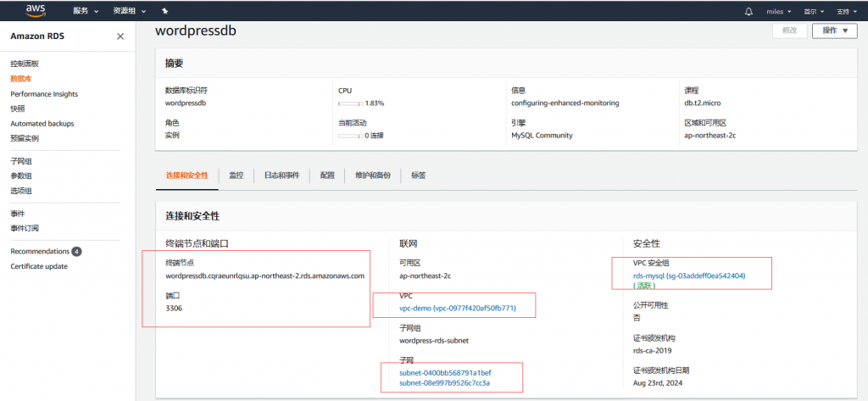This screenshot has height=401, width=868.
Task: Open 快照 in the sidebar
Action: [x=18, y=109]
